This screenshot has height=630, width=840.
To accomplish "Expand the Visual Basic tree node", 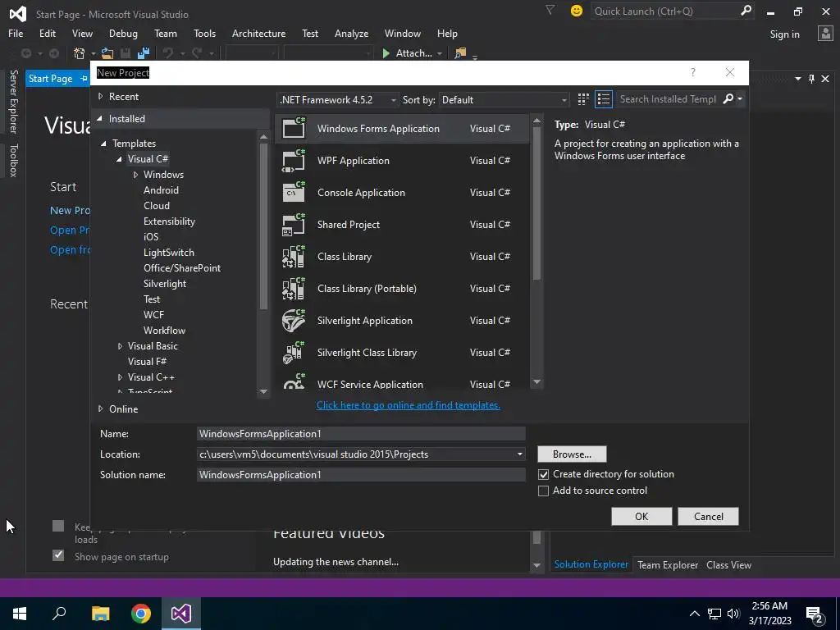I will pyautogui.click(x=120, y=346).
